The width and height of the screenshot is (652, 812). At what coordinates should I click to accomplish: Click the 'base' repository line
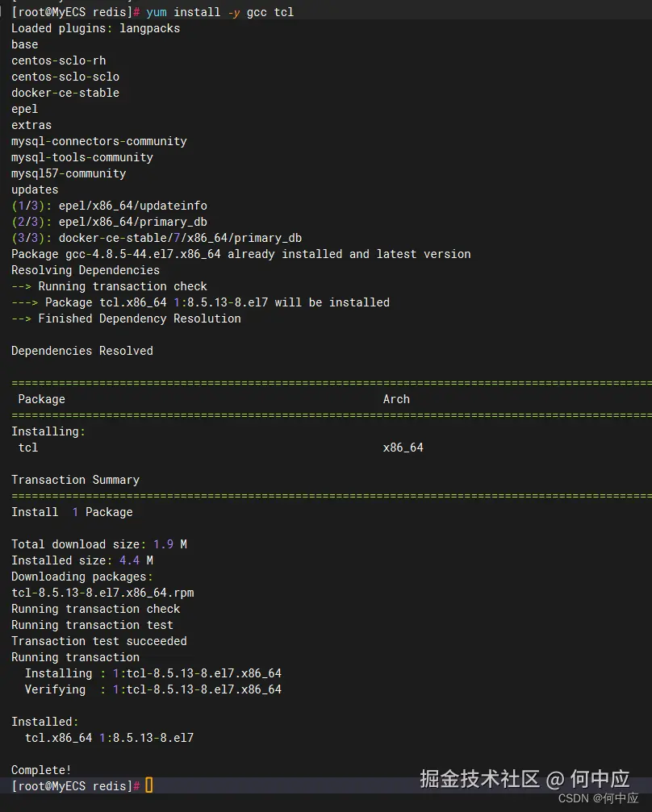(x=24, y=44)
